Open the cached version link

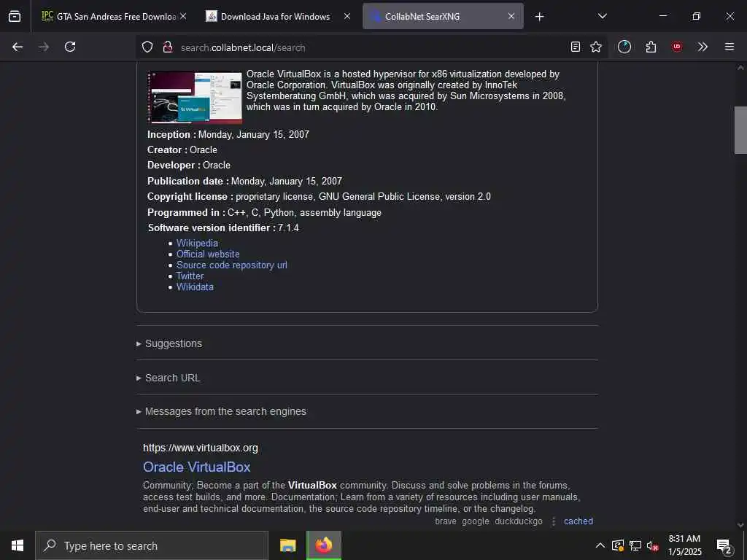tap(578, 521)
